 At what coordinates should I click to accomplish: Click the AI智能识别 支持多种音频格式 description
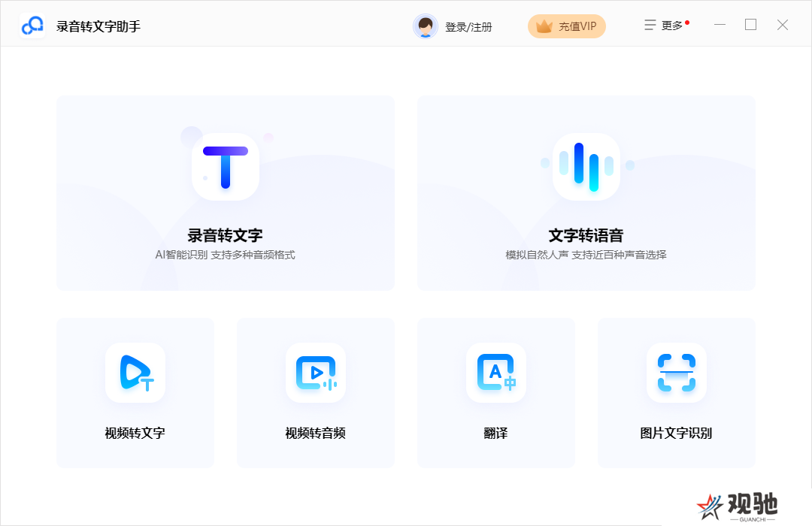tap(226, 255)
